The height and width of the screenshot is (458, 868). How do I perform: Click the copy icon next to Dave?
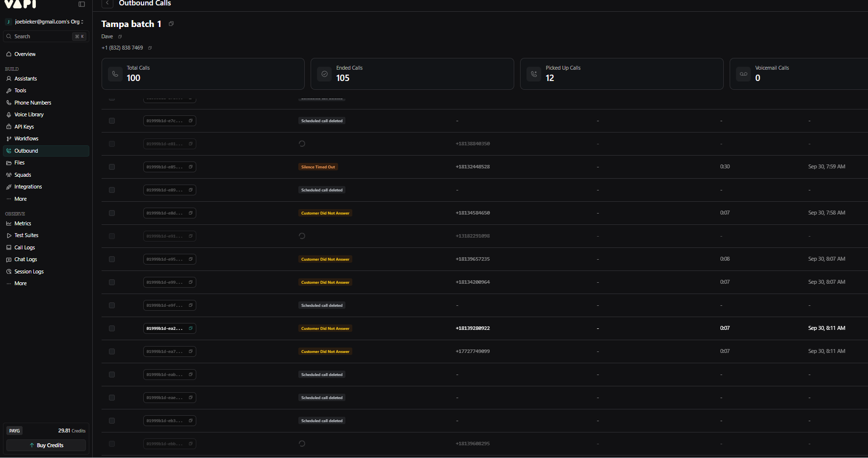[x=120, y=36]
